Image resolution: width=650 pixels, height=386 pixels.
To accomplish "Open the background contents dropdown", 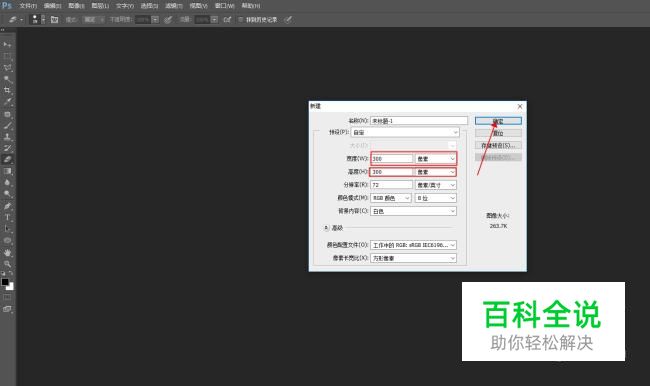I will [x=413, y=211].
